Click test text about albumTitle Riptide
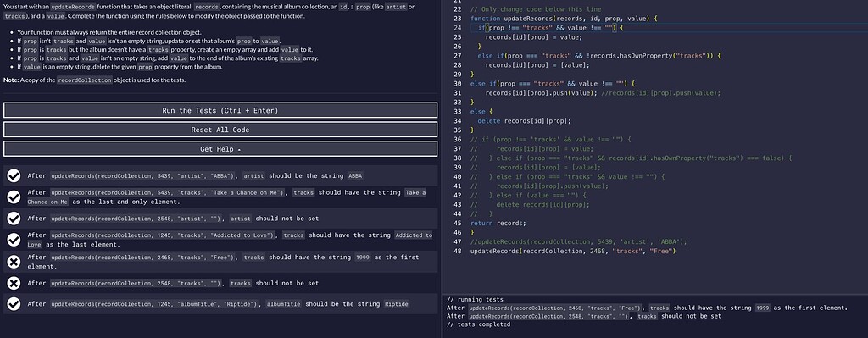 click(x=219, y=304)
